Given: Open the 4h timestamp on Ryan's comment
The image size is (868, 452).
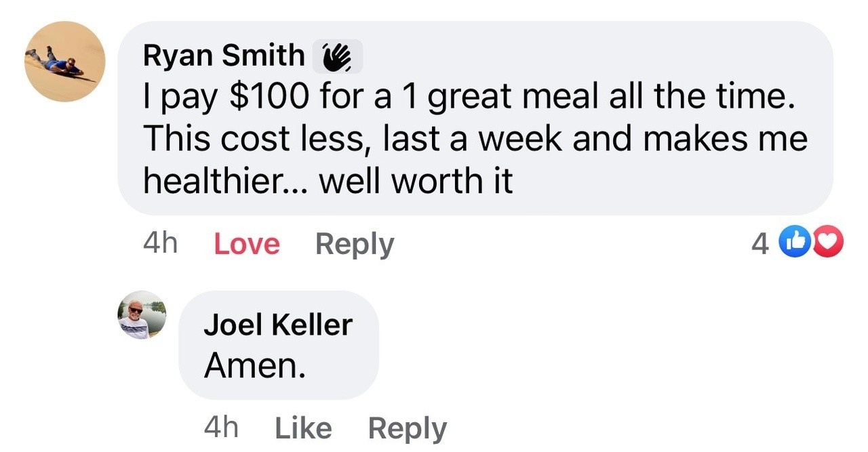Looking at the screenshot, I should [161, 244].
